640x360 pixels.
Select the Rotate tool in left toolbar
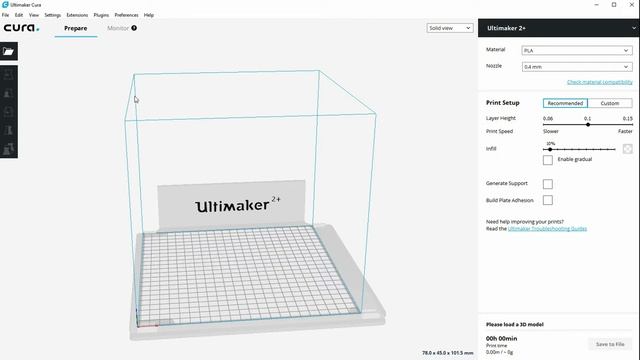pos(9,111)
